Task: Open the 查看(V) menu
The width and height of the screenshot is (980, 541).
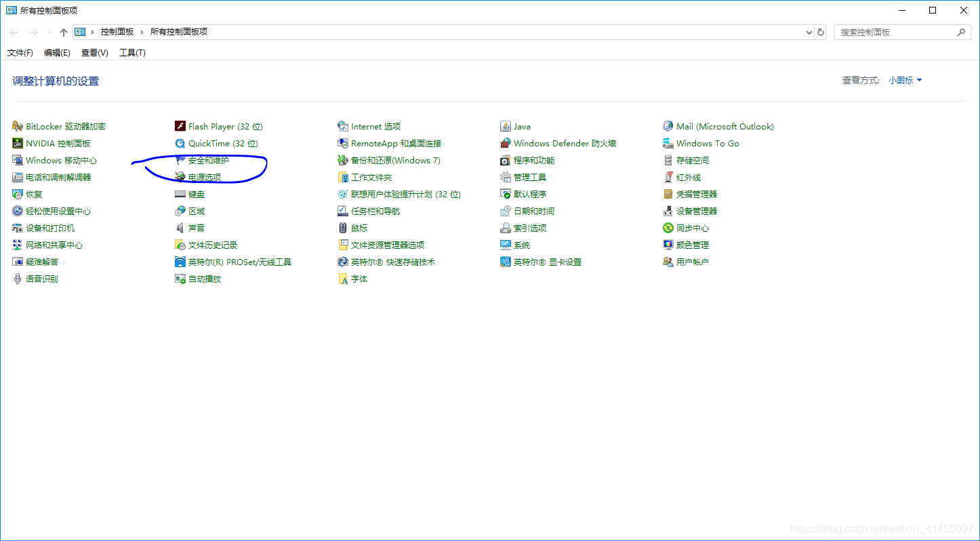Action: point(95,52)
